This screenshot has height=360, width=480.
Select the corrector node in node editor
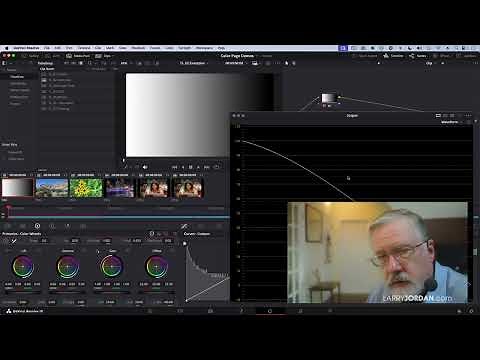(x=329, y=98)
